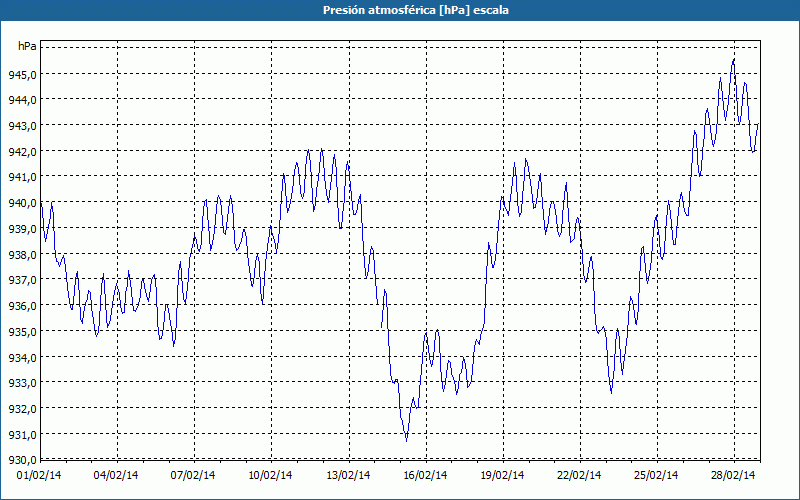Screen dimensions: 800x500
Task: Click the 25/02/14 date label
Action: coord(656,476)
